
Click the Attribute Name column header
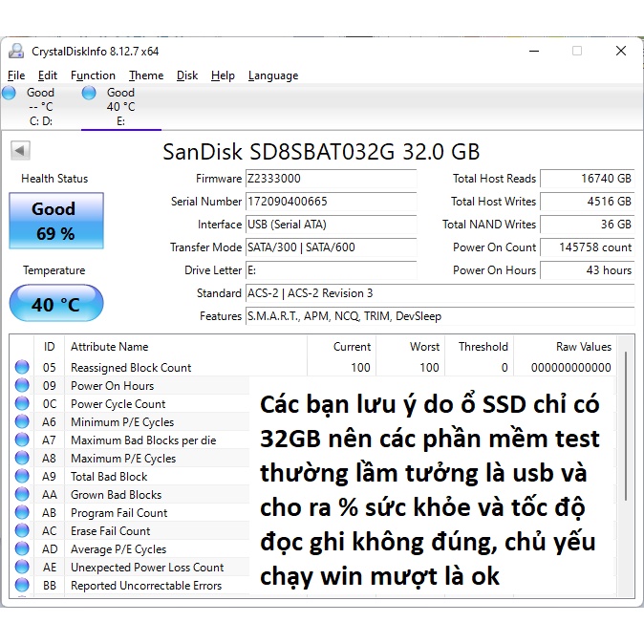coord(110,347)
